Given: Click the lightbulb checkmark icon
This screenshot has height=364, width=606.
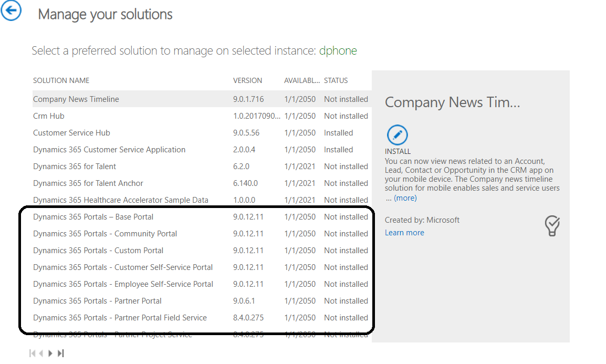Looking at the screenshot, I should click(x=552, y=226).
